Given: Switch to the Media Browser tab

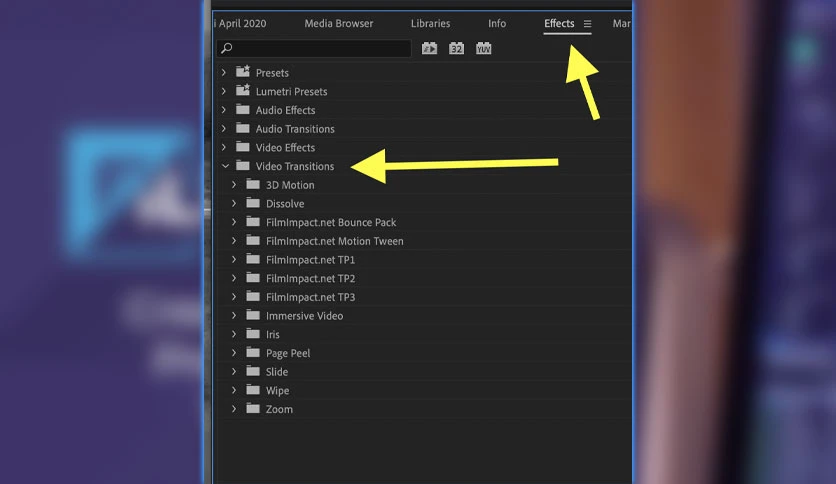Looking at the screenshot, I should click(339, 23).
